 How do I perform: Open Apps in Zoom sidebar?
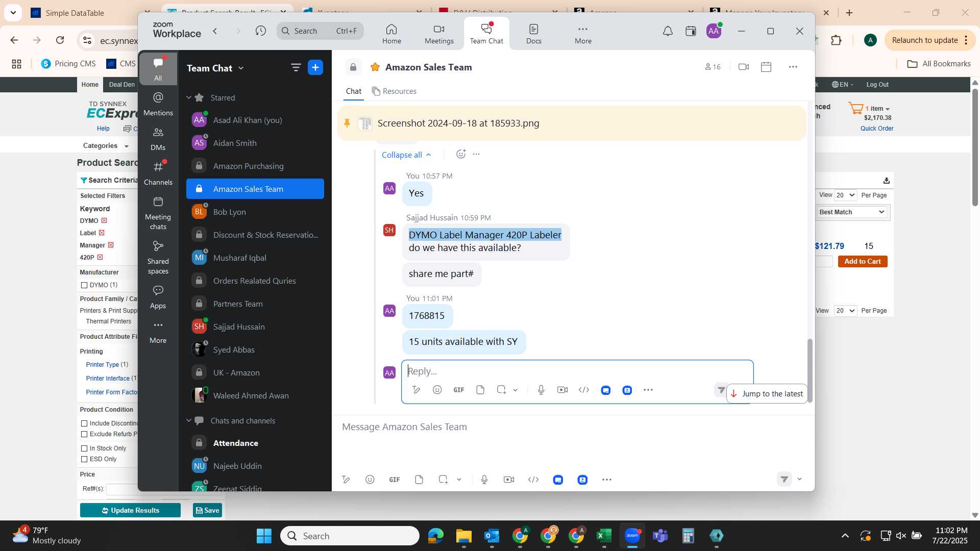[x=158, y=297]
